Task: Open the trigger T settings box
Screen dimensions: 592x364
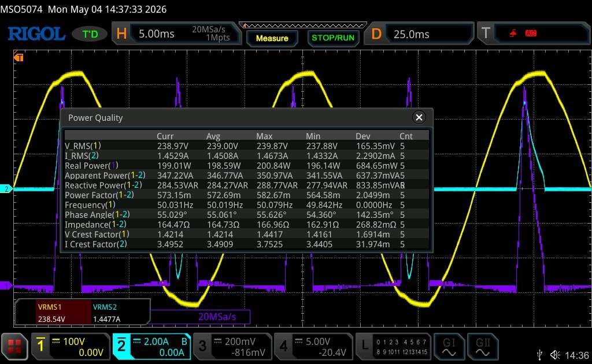Action: click(x=533, y=34)
